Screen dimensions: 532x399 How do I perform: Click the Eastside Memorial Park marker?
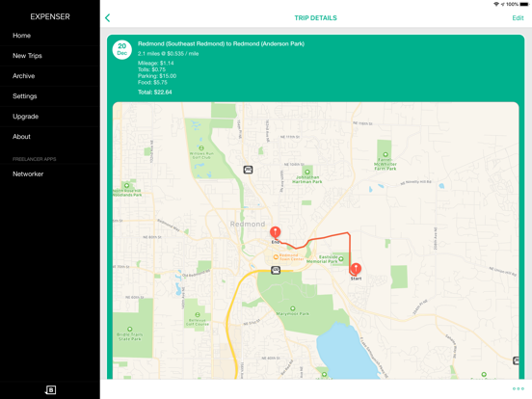tap(340, 259)
